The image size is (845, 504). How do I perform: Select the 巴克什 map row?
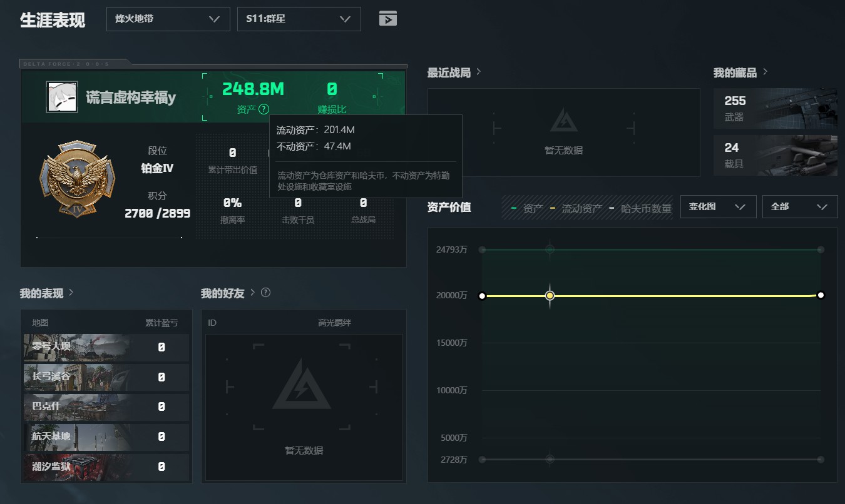coord(106,407)
